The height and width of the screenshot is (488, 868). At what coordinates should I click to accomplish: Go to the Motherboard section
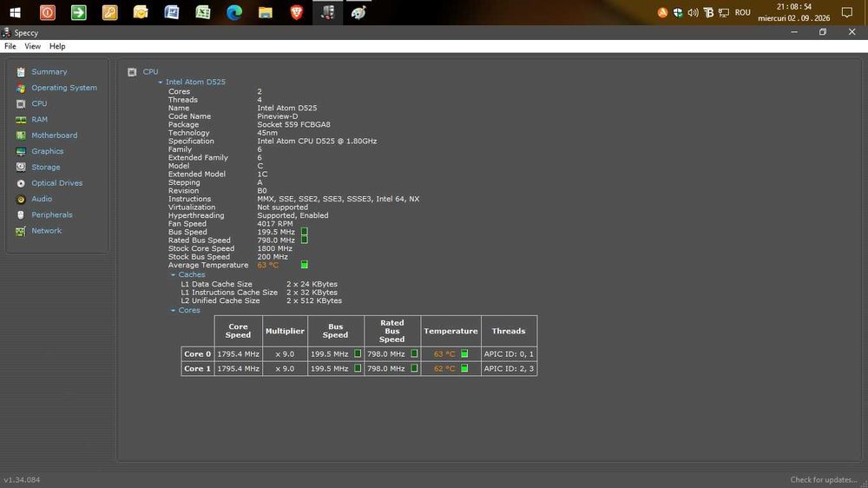point(54,135)
